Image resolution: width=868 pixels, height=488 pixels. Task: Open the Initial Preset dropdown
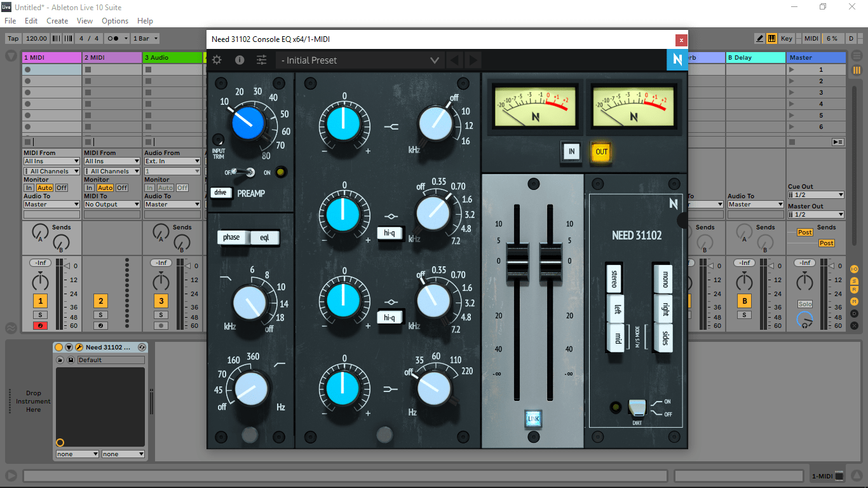pyautogui.click(x=360, y=60)
